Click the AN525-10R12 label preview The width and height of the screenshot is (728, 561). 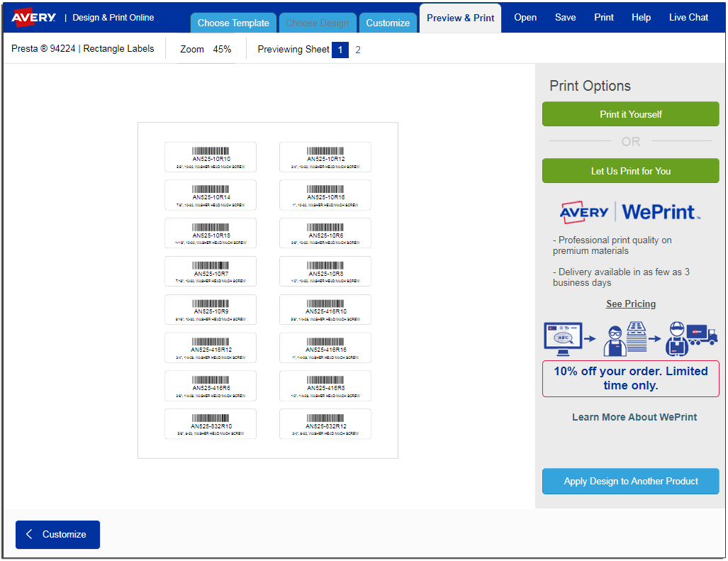(325, 157)
